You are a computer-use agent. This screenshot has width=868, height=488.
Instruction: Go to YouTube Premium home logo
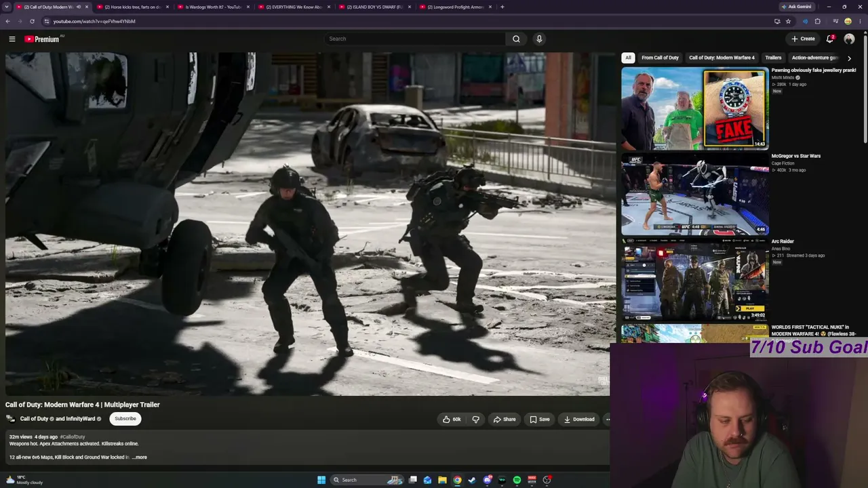[42, 39]
